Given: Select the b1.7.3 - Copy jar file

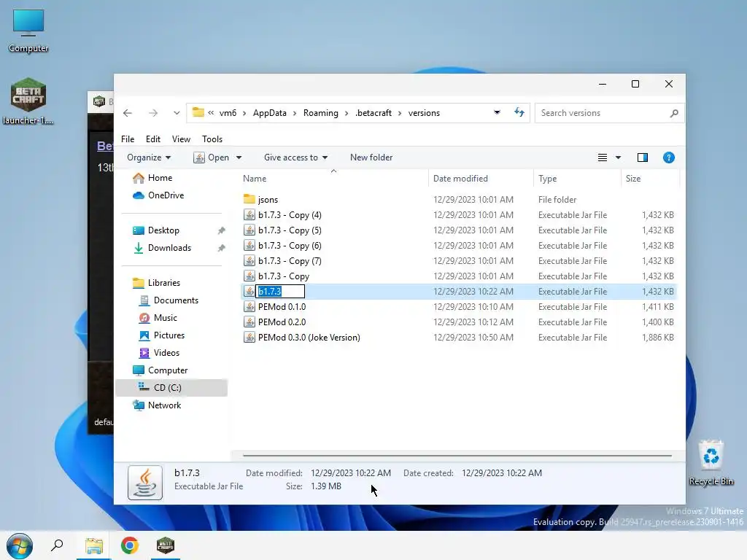Looking at the screenshot, I should point(284,276).
